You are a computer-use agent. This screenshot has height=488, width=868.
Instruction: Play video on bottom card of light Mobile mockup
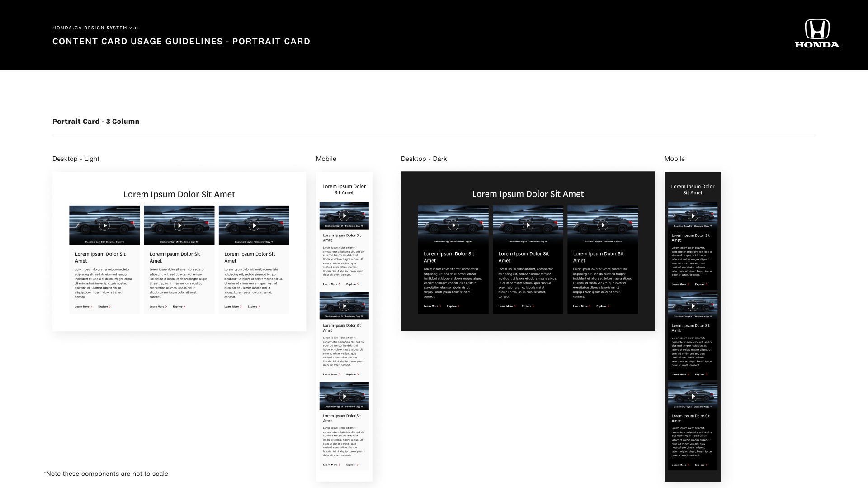pyautogui.click(x=344, y=396)
